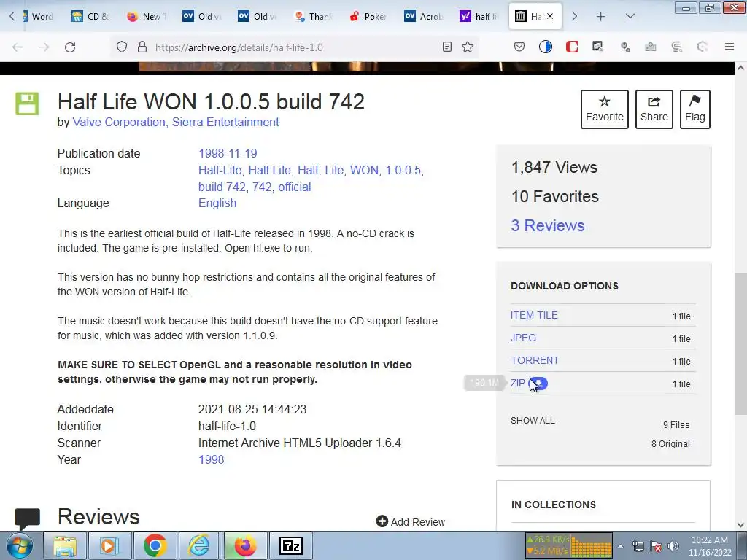Click the Favorite star button
The width and height of the screenshot is (747, 560).
click(605, 109)
